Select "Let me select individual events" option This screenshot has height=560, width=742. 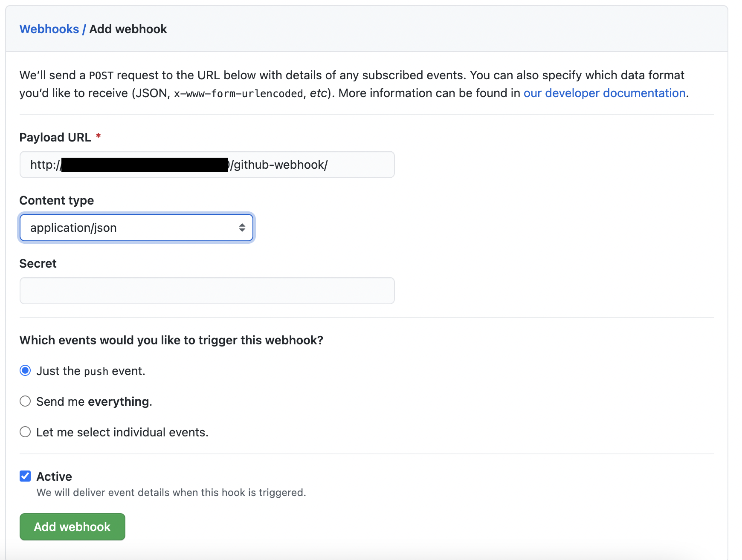(25, 432)
